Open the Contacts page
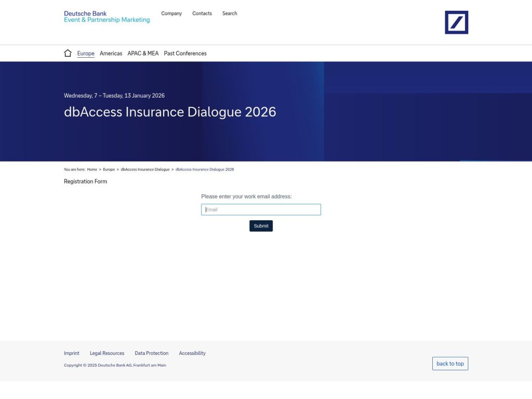Viewport: 532px width, 399px height. (x=202, y=13)
